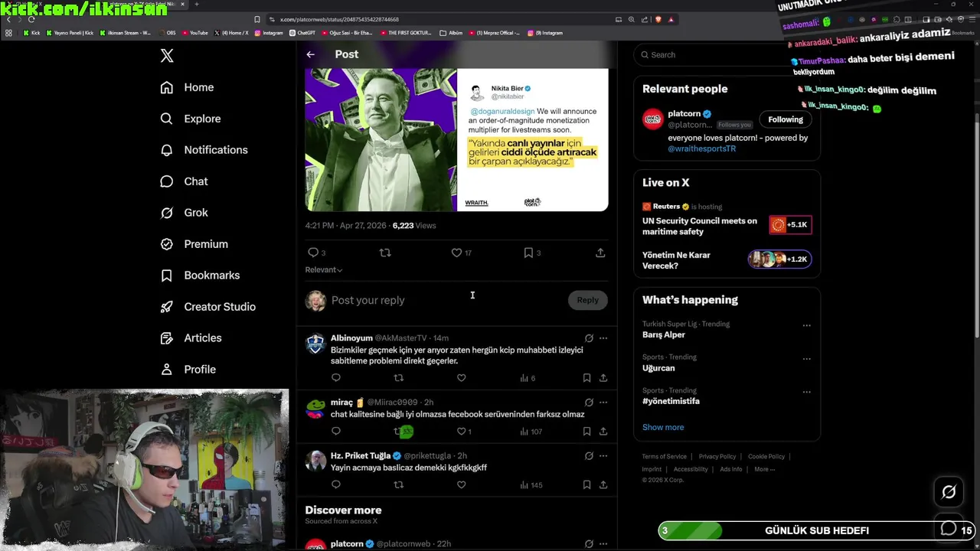Click the floating Grok button
The width and height of the screenshot is (980, 551).
click(x=949, y=492)
